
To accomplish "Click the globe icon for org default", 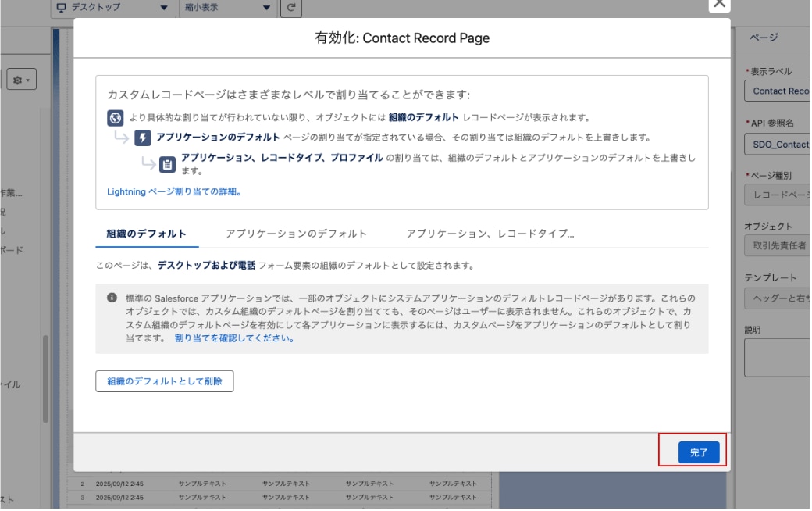I will 116,118.
